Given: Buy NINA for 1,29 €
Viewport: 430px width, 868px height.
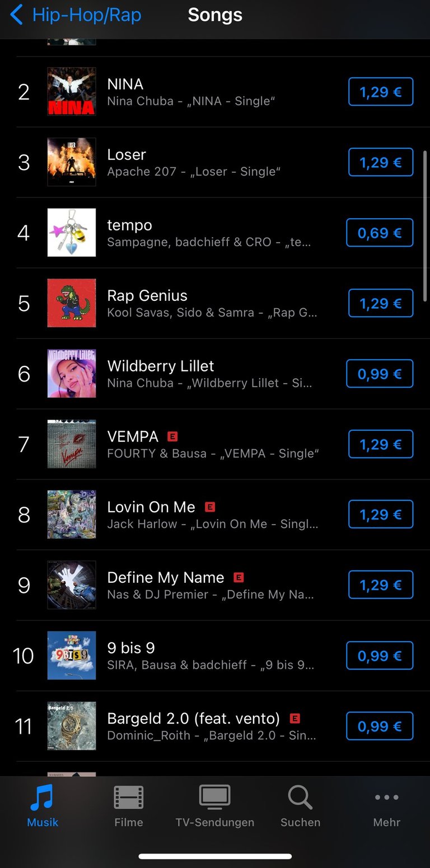Looking at the screenshot, I should click(x=381, y=92).
